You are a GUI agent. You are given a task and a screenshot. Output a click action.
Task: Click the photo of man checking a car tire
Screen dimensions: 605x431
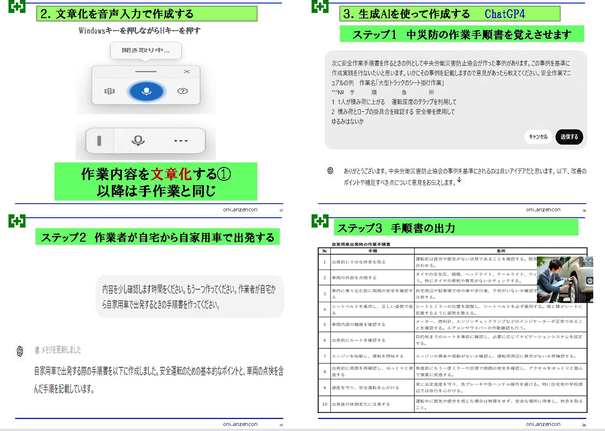coord(565,279)
